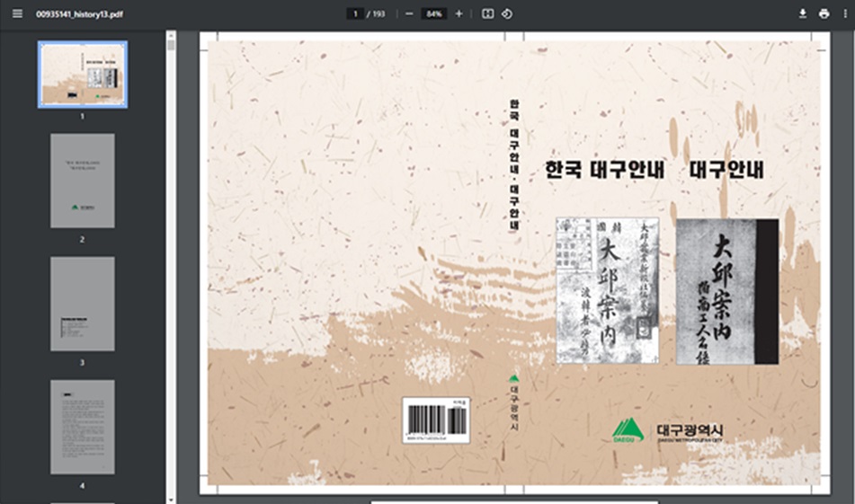Rotate the document counterclockwise

pos(507,14)
